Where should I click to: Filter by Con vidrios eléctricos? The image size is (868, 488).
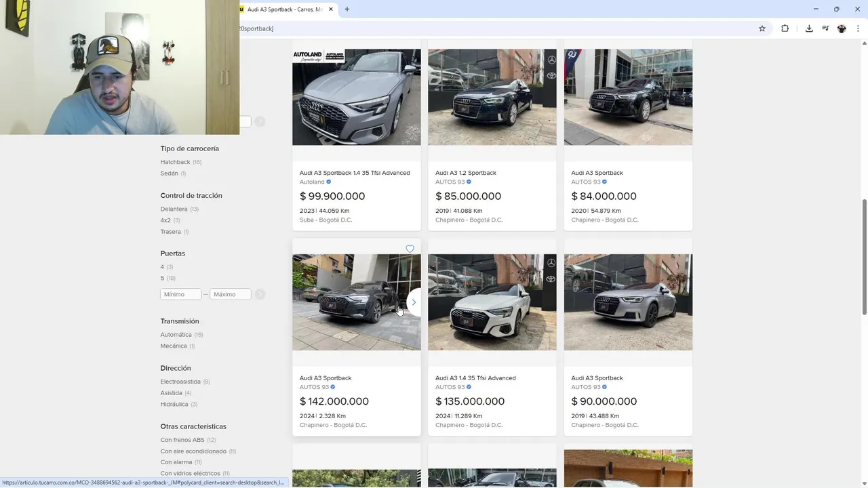pyautogui.click(x=190, y=473)
